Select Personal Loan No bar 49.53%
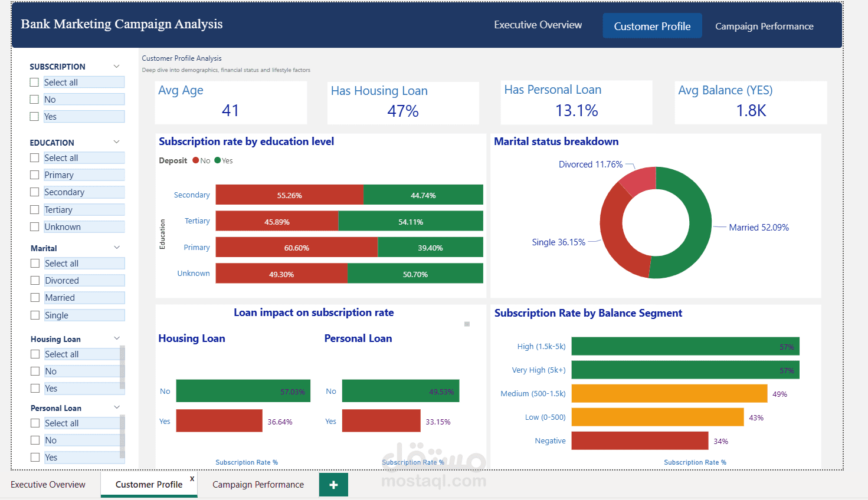Screen dimensions: 868x500 (x=401, y=391)
